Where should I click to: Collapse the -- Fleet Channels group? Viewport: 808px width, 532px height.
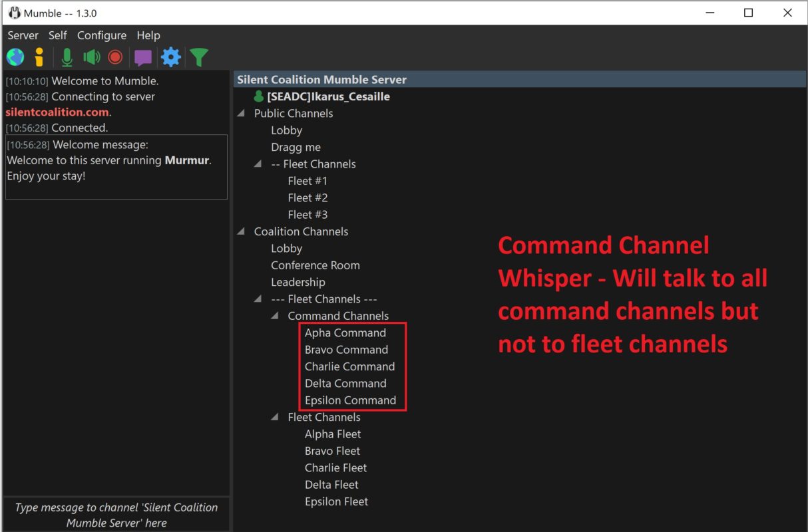258,164
